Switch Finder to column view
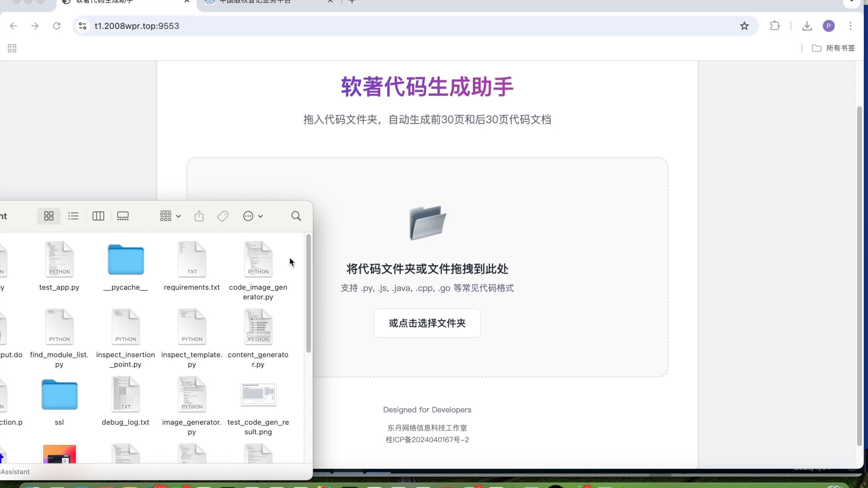This screenshot has height=488, width=868. coord(98,216)
